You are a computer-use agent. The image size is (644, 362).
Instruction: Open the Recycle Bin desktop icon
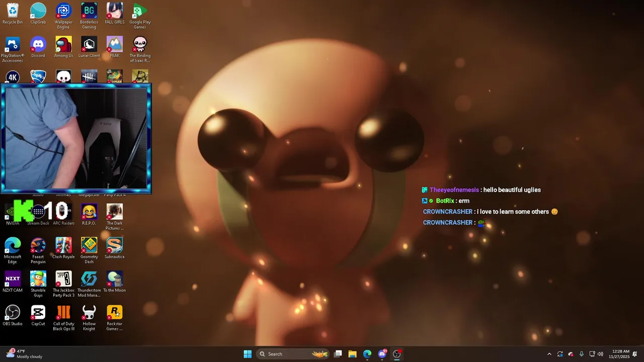(x=13, y=14)
